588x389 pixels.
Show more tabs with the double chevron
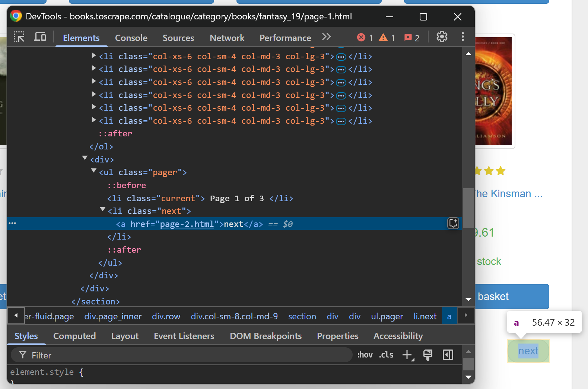click(x=327, y=37)
